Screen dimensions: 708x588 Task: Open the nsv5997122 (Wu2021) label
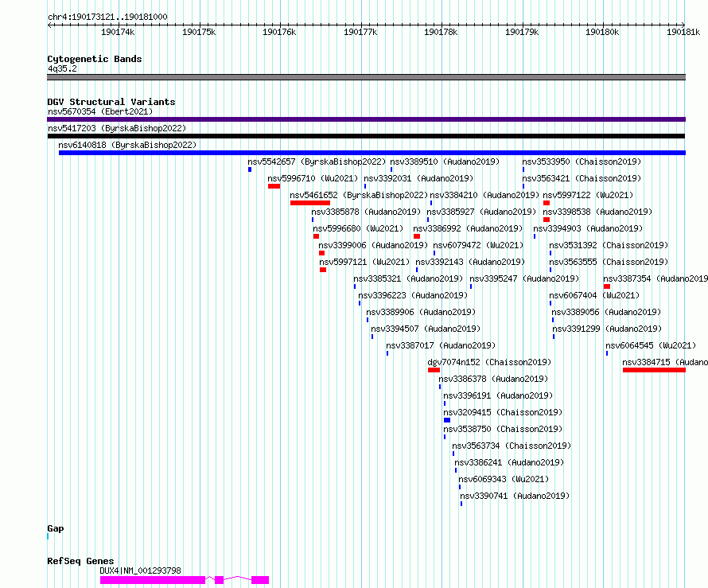(x=588, y=195)
